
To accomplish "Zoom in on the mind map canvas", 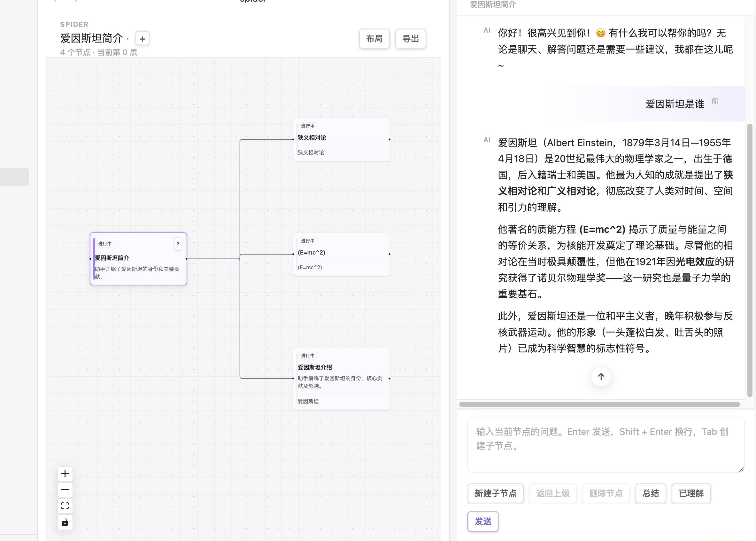I will 65,474.
